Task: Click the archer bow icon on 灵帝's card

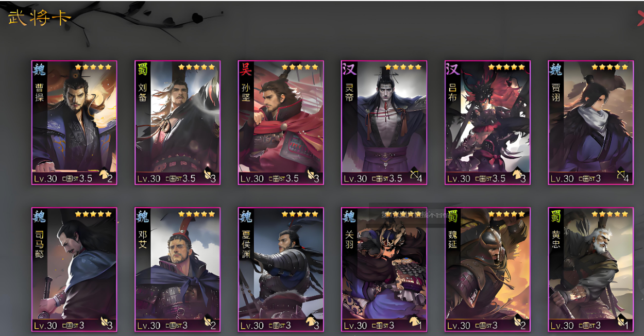Action: (x=414, y=176)
